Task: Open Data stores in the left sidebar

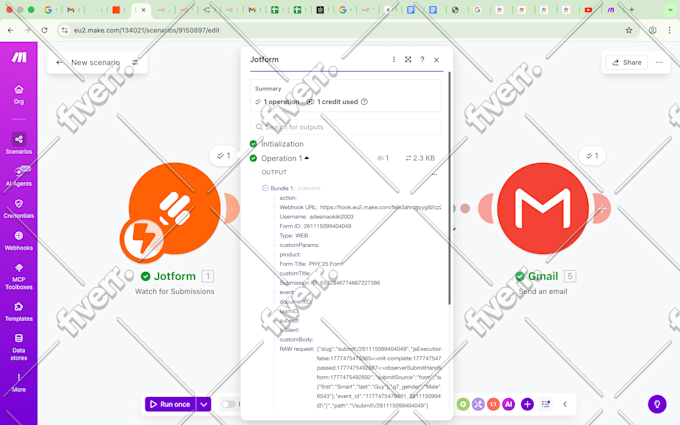Action: pyautogui.click(x=19, y=347)
